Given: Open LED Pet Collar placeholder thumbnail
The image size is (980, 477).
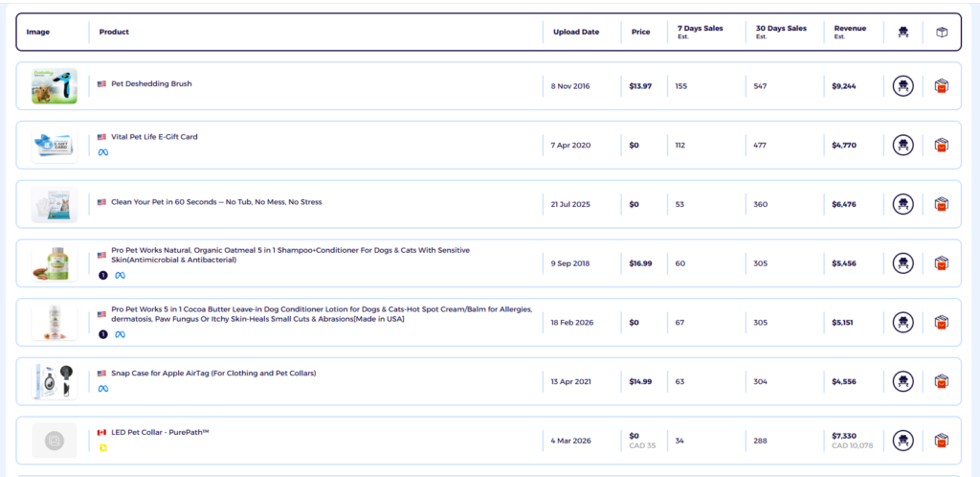Looking at the screenshot, I should pos(55,440).
